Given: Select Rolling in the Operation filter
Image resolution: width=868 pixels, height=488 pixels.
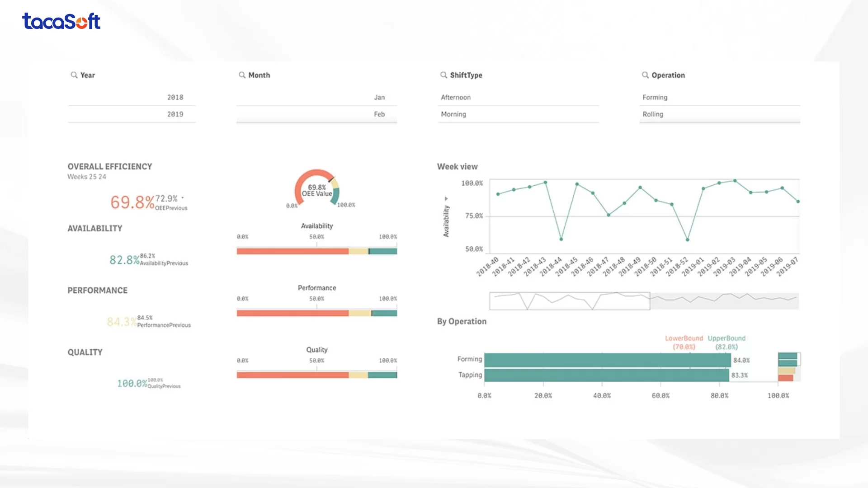Looking at the screenshot, I should (653, 114).
